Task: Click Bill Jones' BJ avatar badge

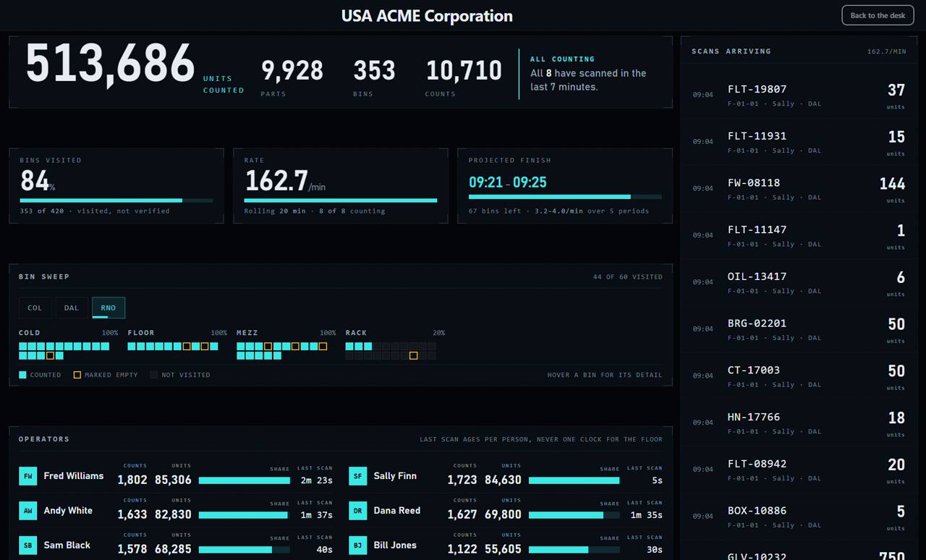Action: 357,546
